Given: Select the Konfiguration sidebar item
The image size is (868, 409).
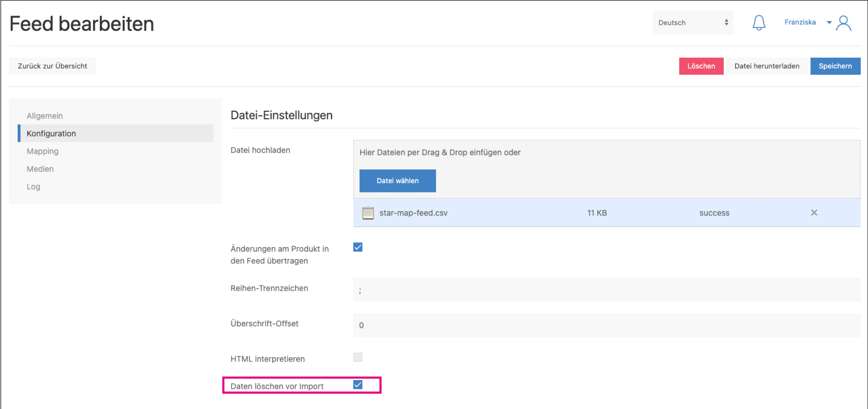Looking at the screenshot, I should pyautogui.click(x=51, y=133).
